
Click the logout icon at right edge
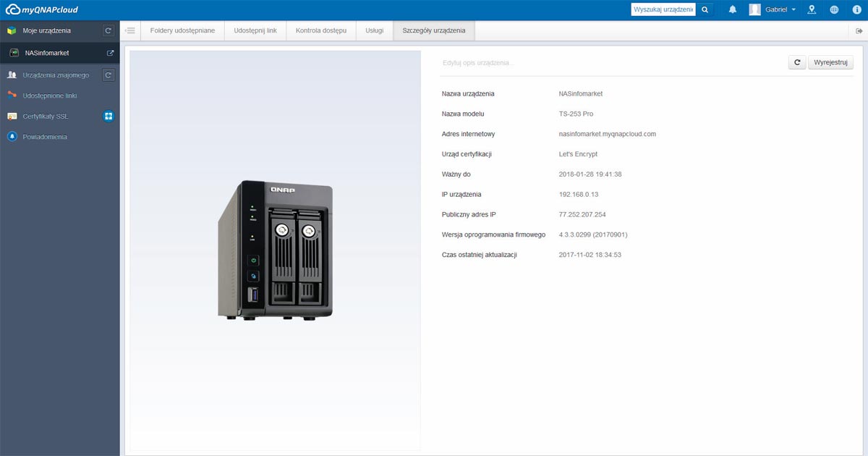859,30
